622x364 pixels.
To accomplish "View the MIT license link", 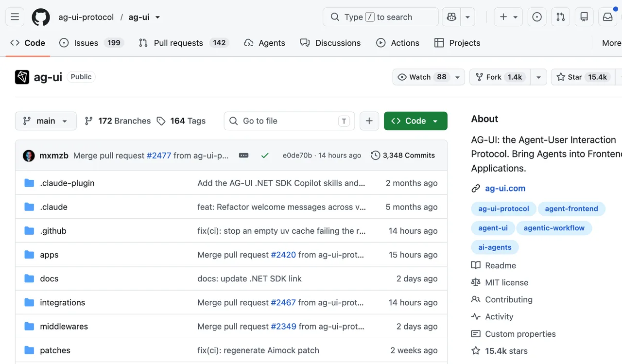I will pyautogui.click(x=500, y=282).
